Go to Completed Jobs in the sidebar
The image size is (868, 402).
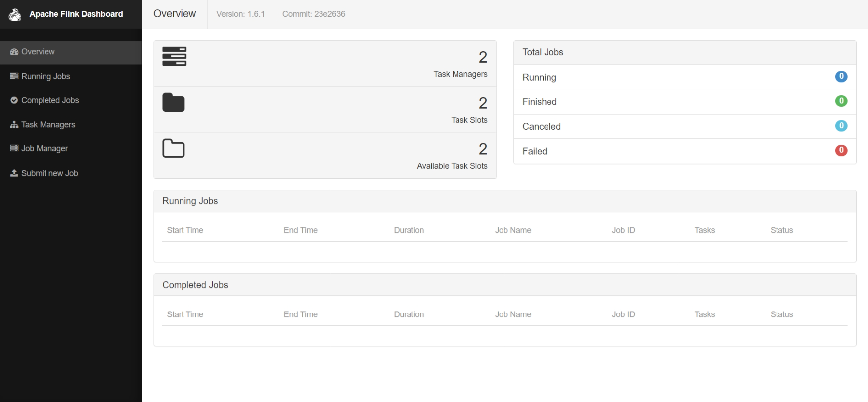pos(50,100)
